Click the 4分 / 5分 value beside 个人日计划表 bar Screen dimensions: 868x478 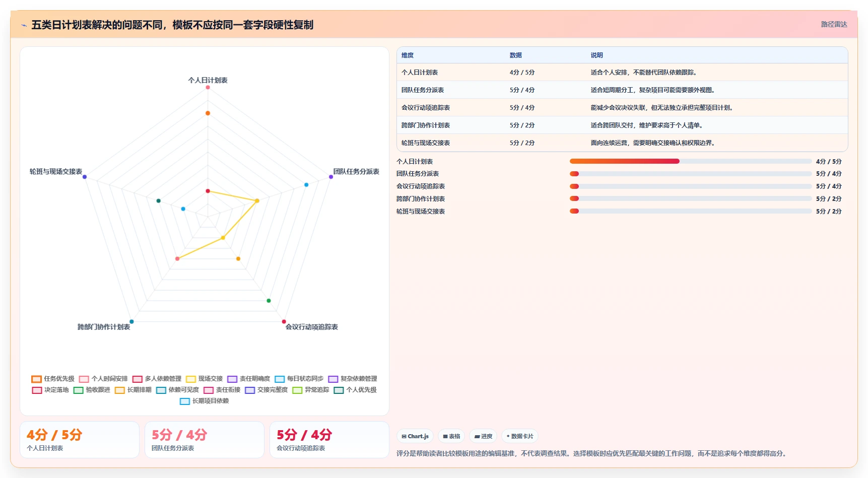(829, 162)
